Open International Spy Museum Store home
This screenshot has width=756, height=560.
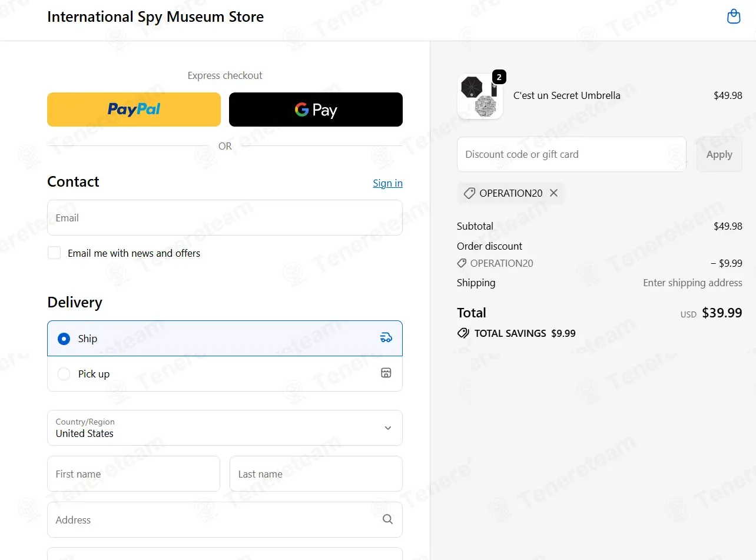155,16
